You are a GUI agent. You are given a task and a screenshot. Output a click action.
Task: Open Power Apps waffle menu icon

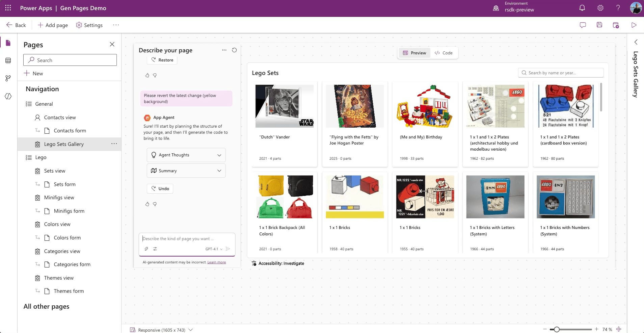(x=8, y=7)
